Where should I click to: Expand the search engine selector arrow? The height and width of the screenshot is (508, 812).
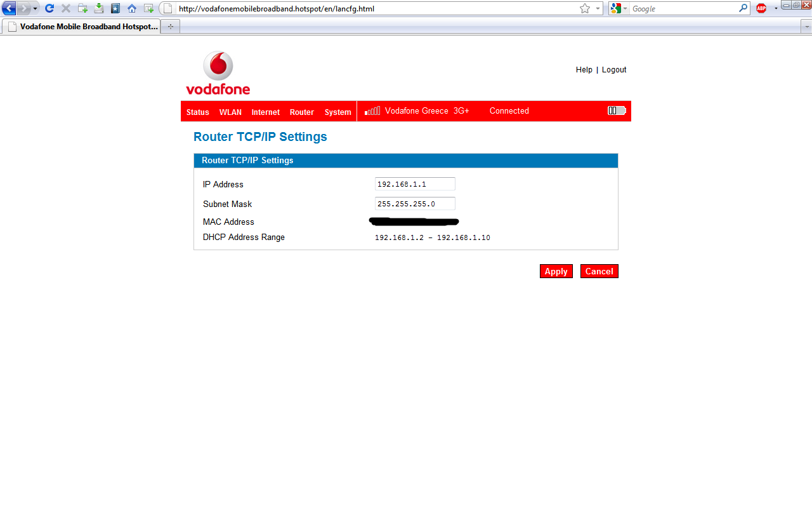(x=625, y=9)
